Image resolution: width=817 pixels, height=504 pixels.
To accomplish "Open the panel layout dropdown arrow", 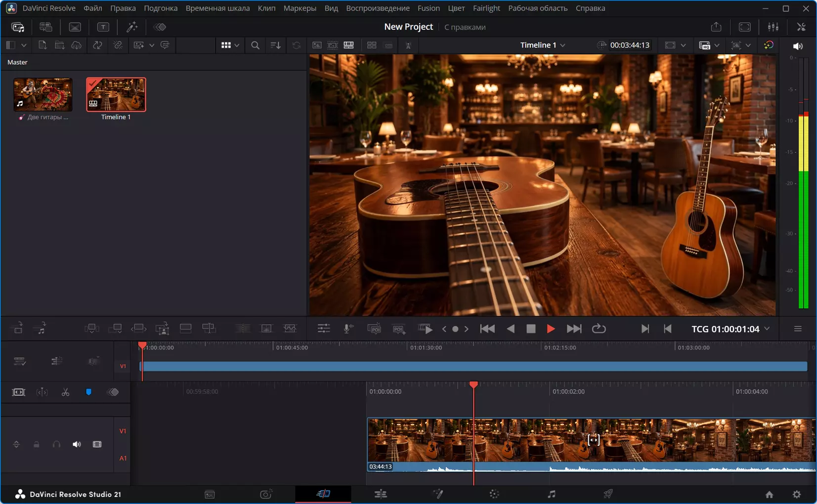I will click(24, 45).
